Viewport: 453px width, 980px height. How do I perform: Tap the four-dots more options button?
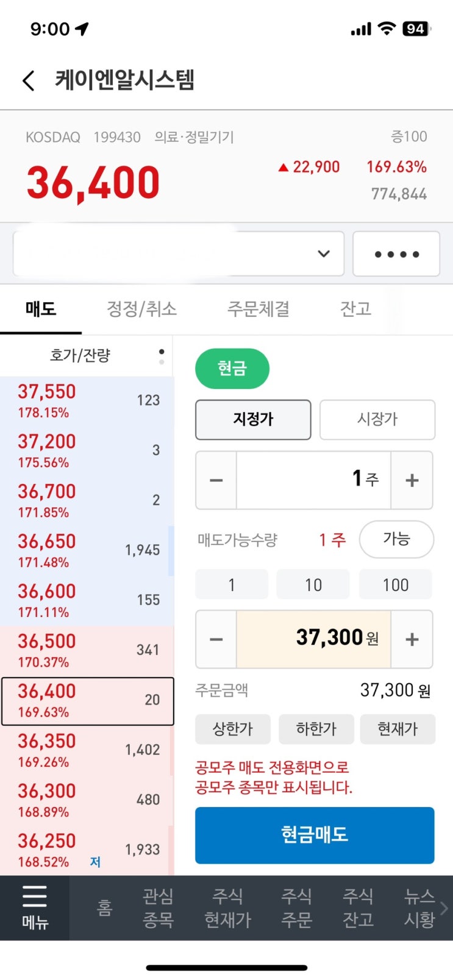point(396,254)
